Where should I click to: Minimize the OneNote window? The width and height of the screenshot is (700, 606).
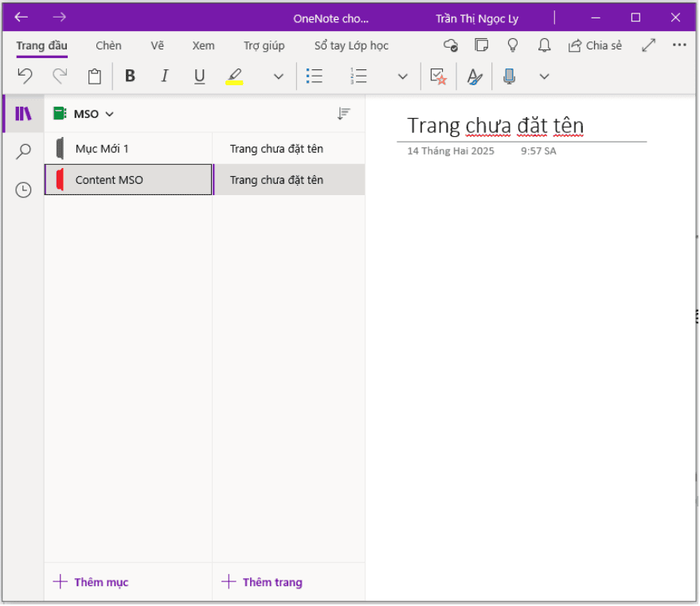596,18
